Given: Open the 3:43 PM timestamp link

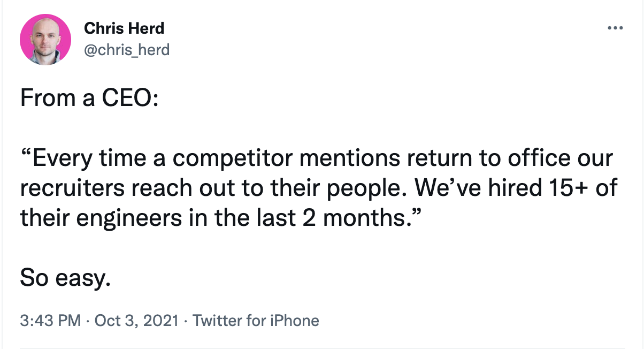Looking at the screenshot, I should (50, 321).
